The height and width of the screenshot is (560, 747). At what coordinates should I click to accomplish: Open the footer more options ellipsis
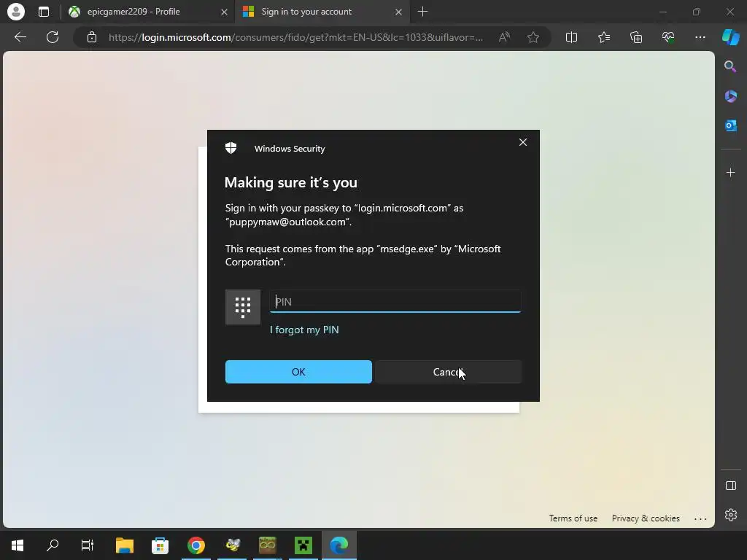point(700,518)
